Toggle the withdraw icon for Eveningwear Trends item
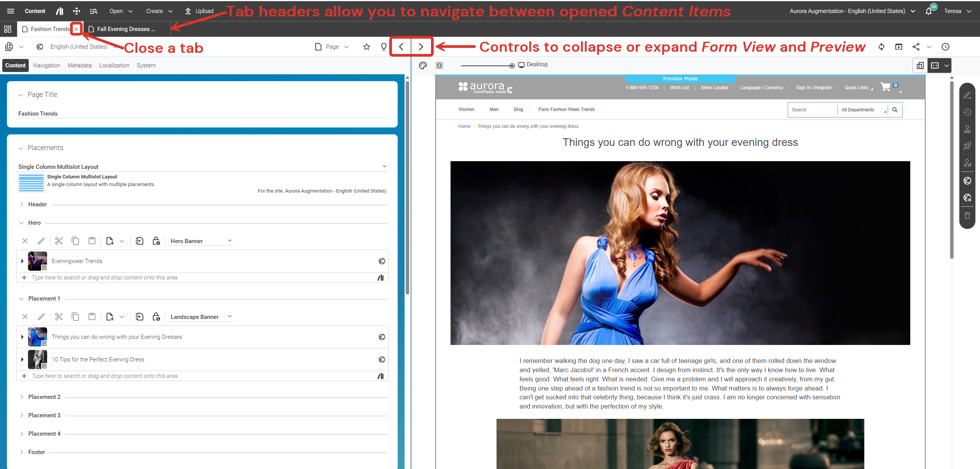 382,261
